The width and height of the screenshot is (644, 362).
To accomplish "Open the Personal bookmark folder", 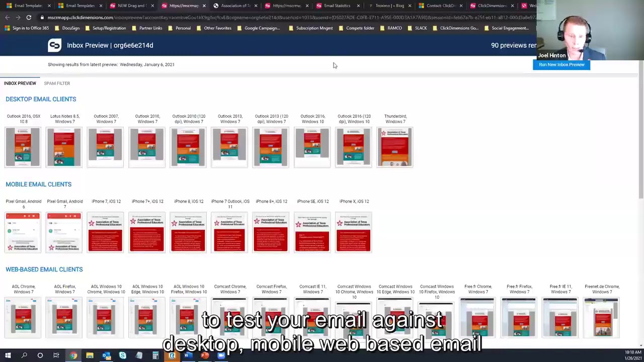I will [179, 28].
